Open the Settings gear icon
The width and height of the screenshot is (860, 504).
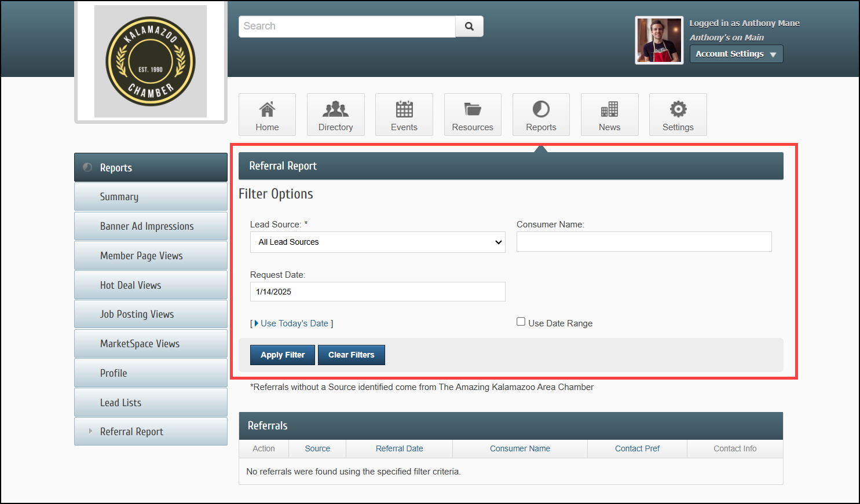(x=678, y=109)
